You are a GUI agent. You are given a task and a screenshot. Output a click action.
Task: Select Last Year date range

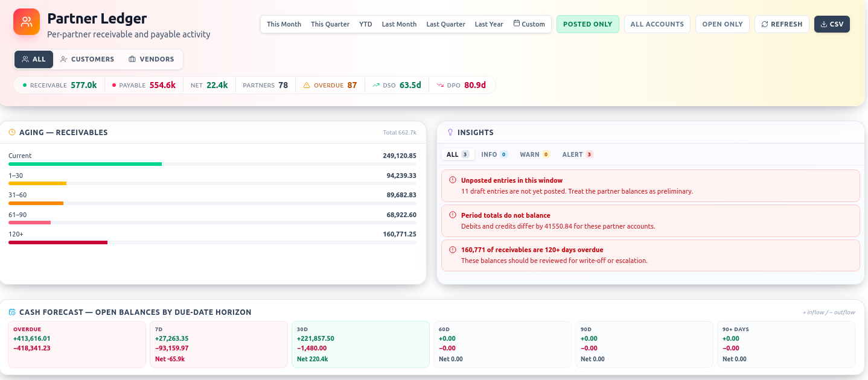[489, 24]
